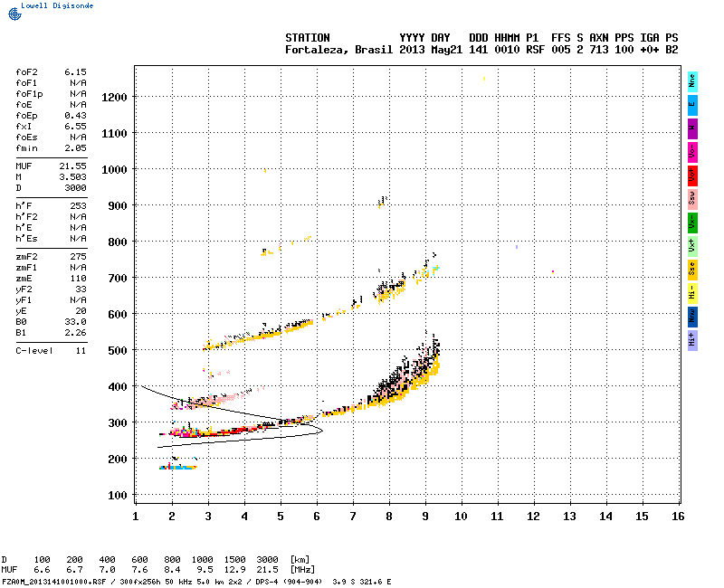Click the fxI value 6.55

(x=75, y=127)
